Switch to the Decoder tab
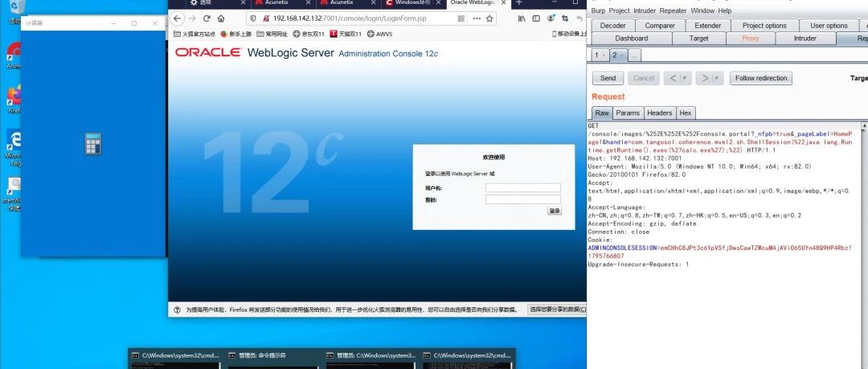 coord(612,26)
